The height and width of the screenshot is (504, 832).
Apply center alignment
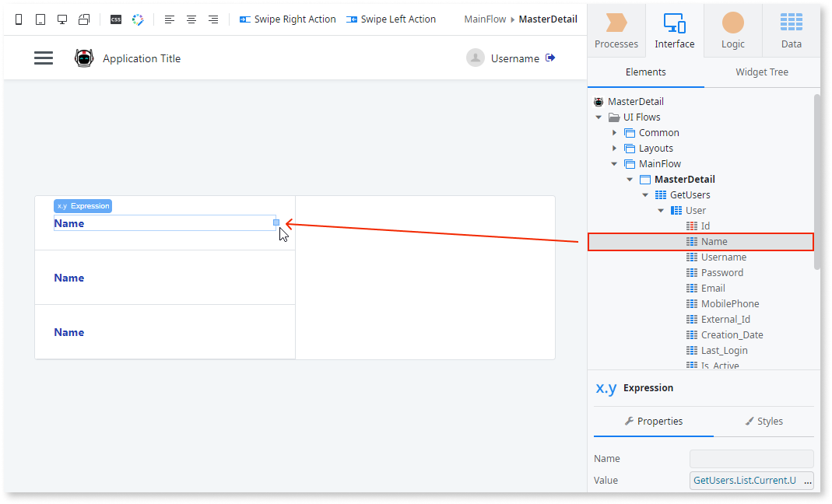coord(191,19)
